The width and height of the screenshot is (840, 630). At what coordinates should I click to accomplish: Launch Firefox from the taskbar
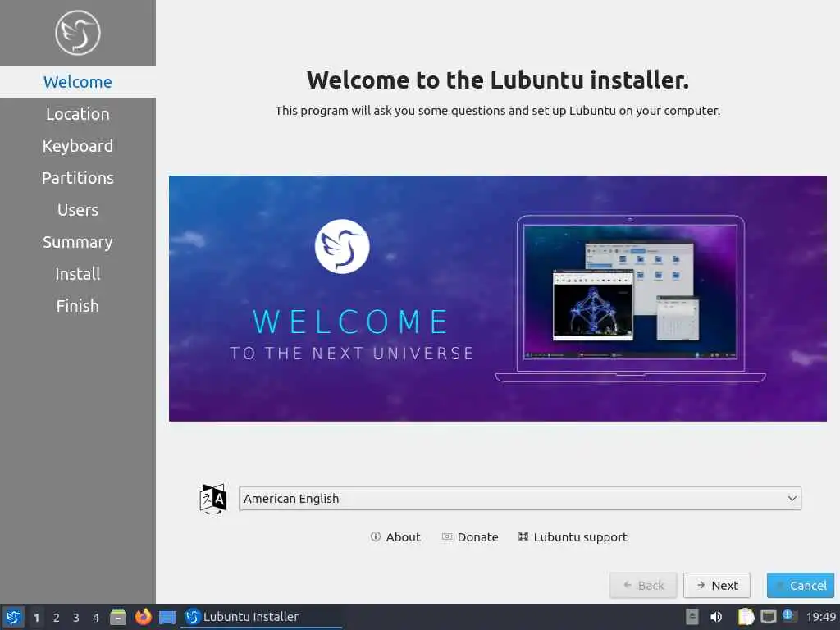coord(143,617)
